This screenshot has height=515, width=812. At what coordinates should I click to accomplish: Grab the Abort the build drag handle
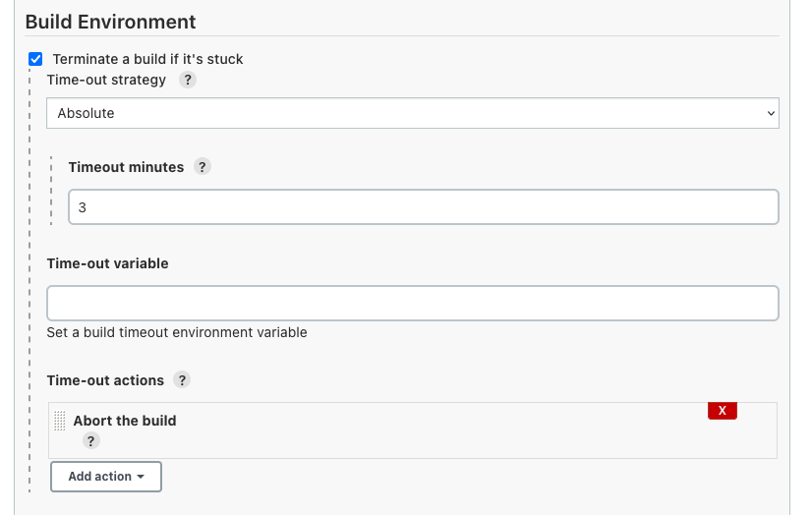[60, 421]
